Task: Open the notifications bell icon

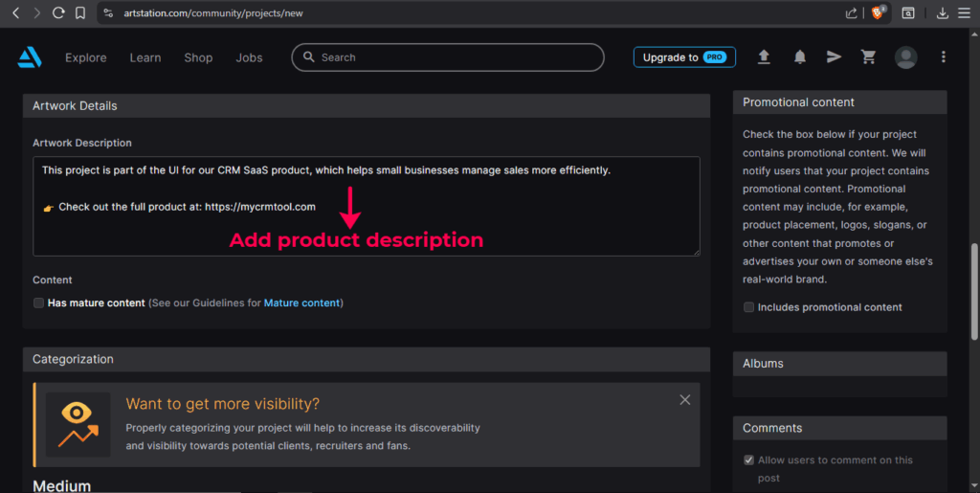Action: coord(800,57)
